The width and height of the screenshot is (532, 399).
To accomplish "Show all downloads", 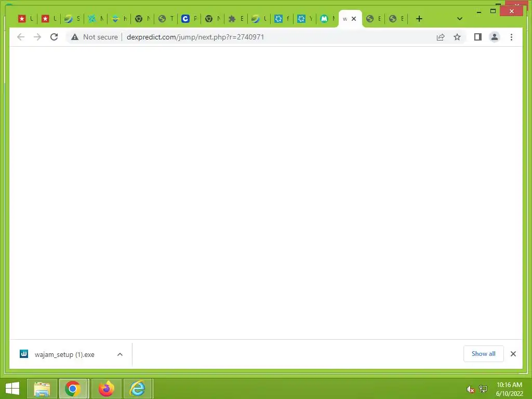I will (x=484, y=353).
